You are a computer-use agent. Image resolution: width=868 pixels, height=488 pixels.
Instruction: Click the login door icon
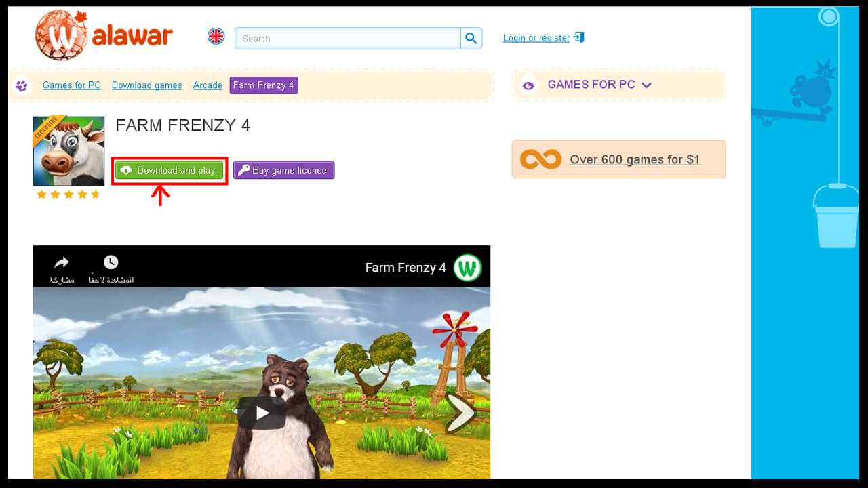579,37
